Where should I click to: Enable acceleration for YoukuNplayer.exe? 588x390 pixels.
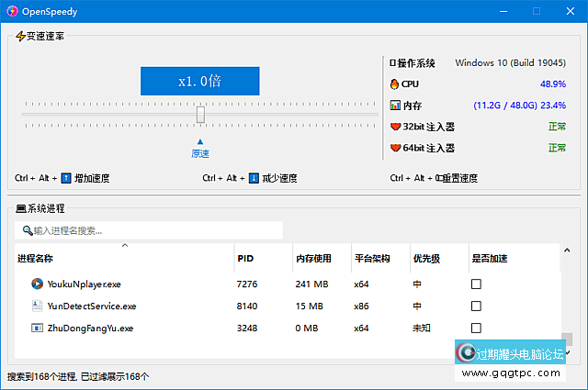tap(476, 284)
